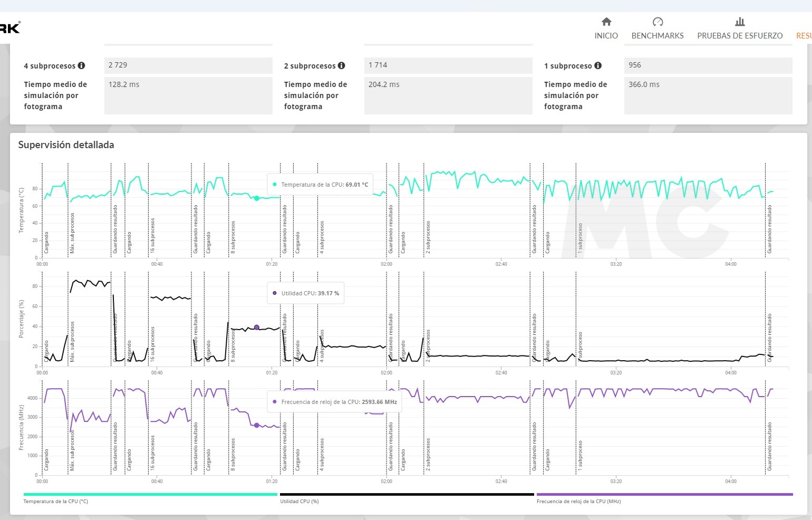Click the INICIO navigation text
812x520 pixels.
[x=606, y=35]
